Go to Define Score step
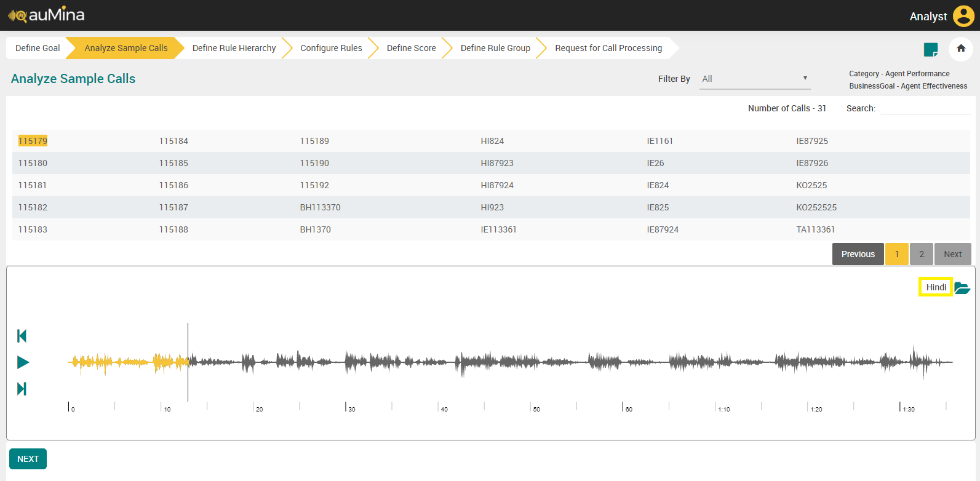 (x=411, y=48)
